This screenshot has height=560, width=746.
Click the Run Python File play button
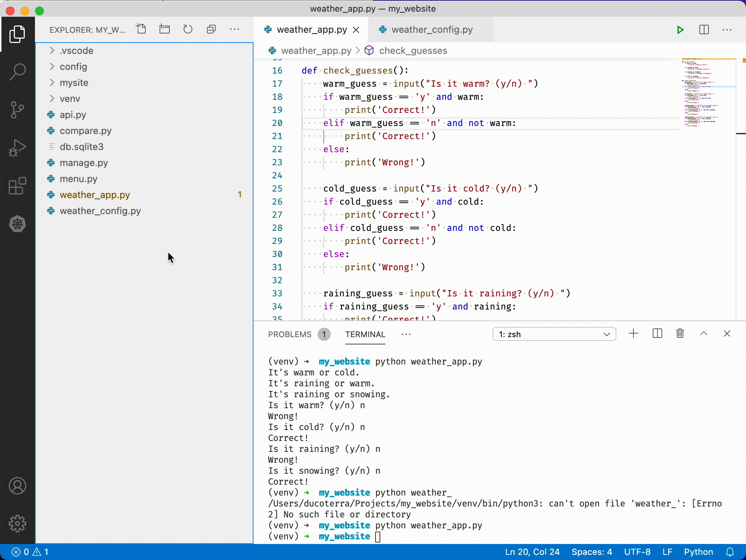tap(680, 30)
